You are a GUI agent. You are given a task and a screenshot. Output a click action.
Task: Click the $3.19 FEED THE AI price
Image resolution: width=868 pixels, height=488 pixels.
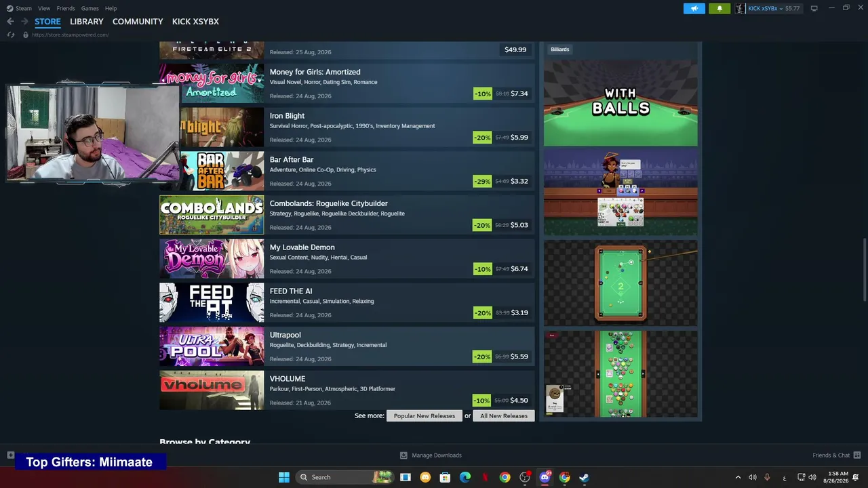click(519, 312)
